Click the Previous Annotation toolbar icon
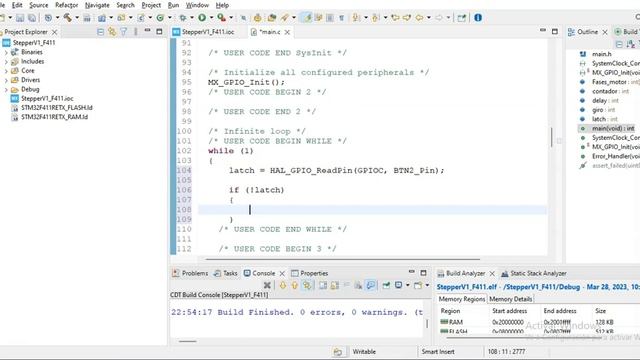This screenshot has height=360, width=640. pos(376,18)
